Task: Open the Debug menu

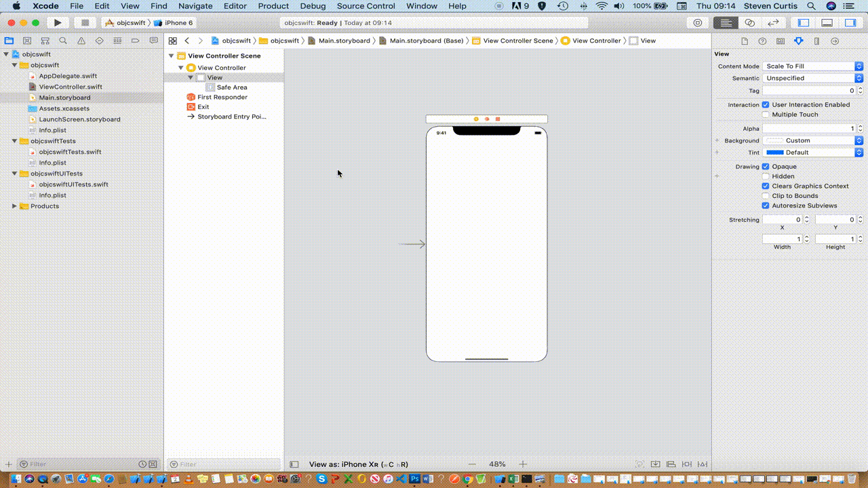Action: 313,6
